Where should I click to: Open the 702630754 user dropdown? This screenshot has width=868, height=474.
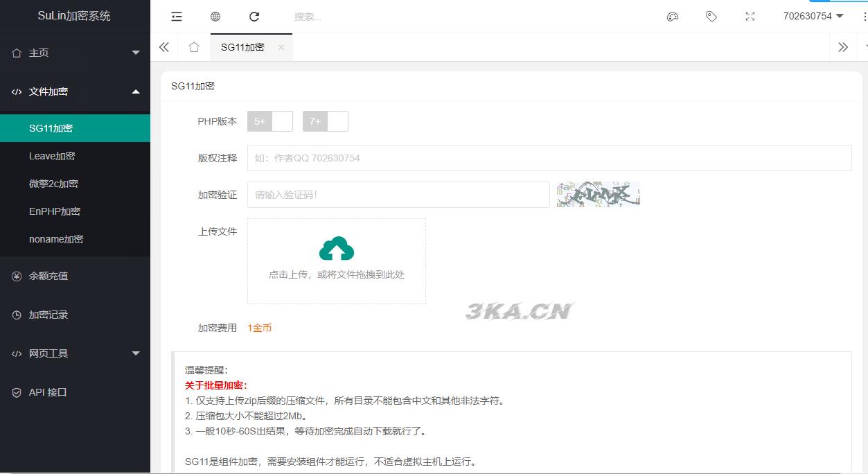point(813,16)
